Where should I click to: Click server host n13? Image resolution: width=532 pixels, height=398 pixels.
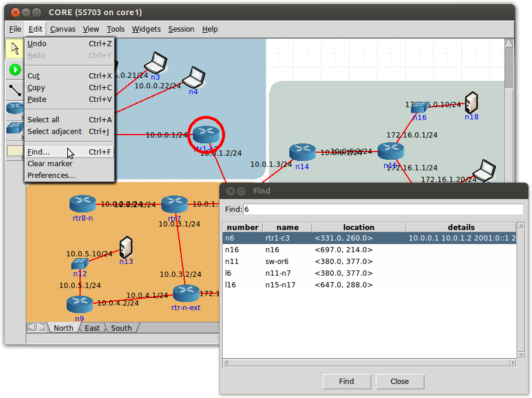point(126,247)
